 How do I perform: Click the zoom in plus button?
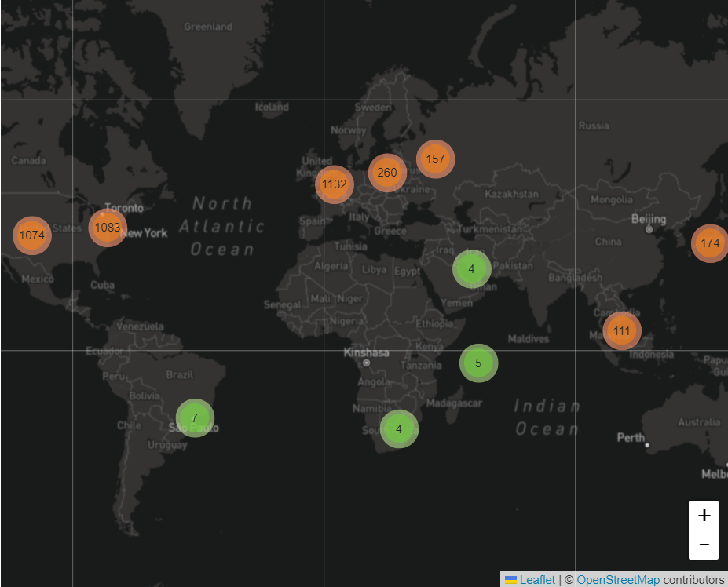(703, 516)
